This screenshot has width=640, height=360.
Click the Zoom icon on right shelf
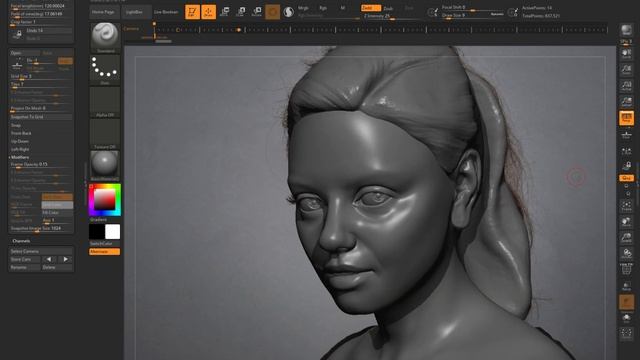click(626, 70)
